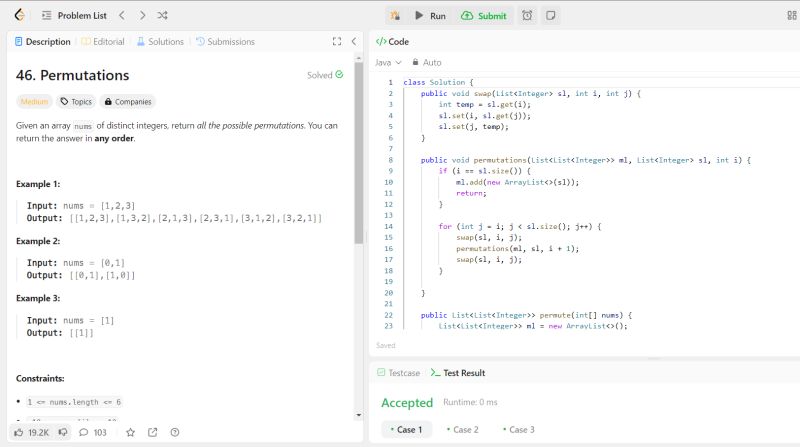
Task: Pick a random problem with shuffle icon
Action: tap(163, 16)
